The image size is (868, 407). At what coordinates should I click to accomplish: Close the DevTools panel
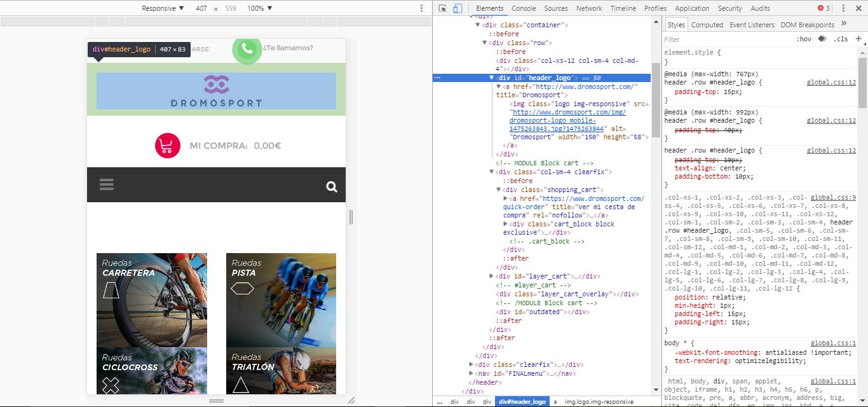coord(858,8)
